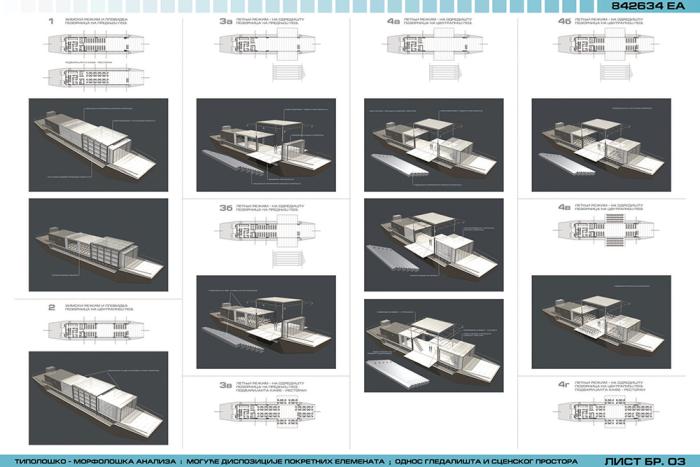Click the section "4б" label

coord(564,21)
